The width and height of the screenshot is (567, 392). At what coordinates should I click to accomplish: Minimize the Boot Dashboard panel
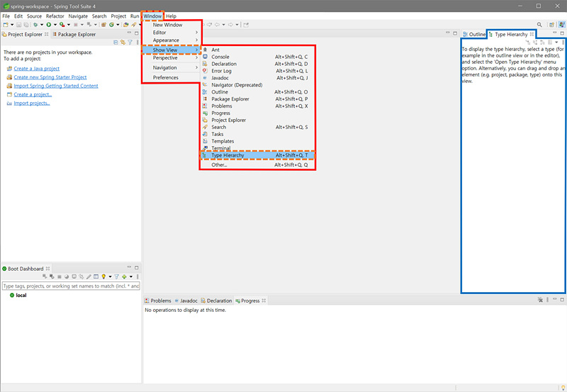129,267
